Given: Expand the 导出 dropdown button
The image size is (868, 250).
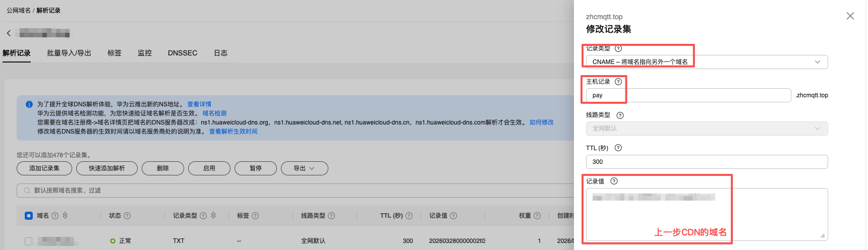Looking at the screenshot, I should (304, 168).
